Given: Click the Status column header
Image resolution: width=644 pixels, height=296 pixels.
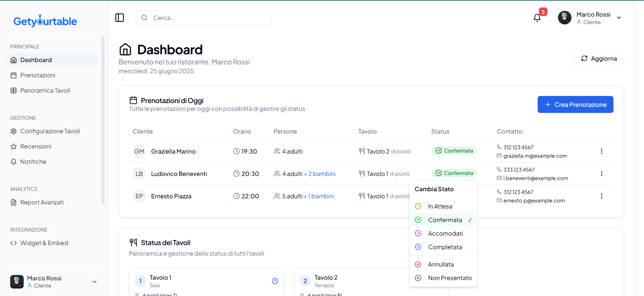Looking at the screenshot, I should pos(440,131).
